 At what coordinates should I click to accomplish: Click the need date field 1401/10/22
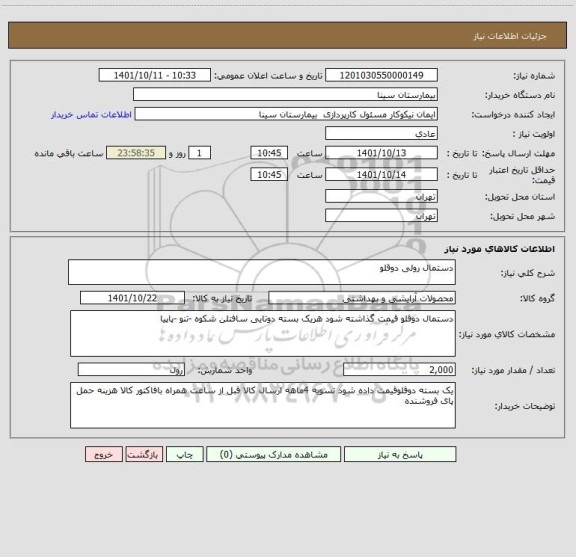[132, 298]
